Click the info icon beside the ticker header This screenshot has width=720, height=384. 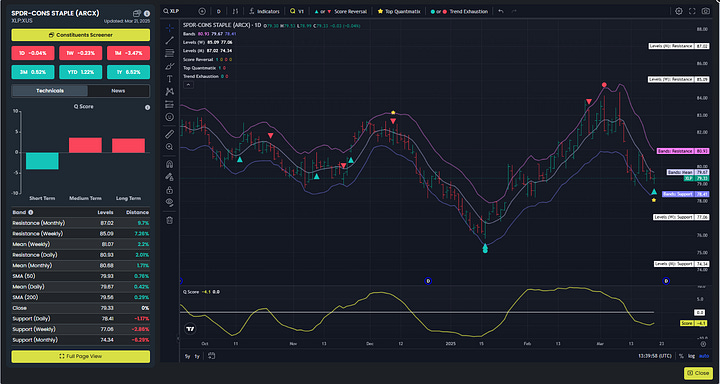(147, 13)
